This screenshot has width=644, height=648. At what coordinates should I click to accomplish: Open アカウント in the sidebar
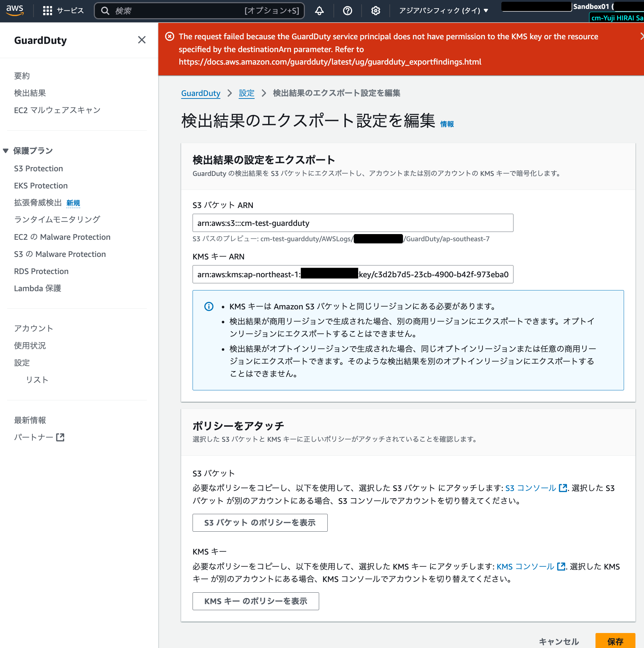coord(34,328)
